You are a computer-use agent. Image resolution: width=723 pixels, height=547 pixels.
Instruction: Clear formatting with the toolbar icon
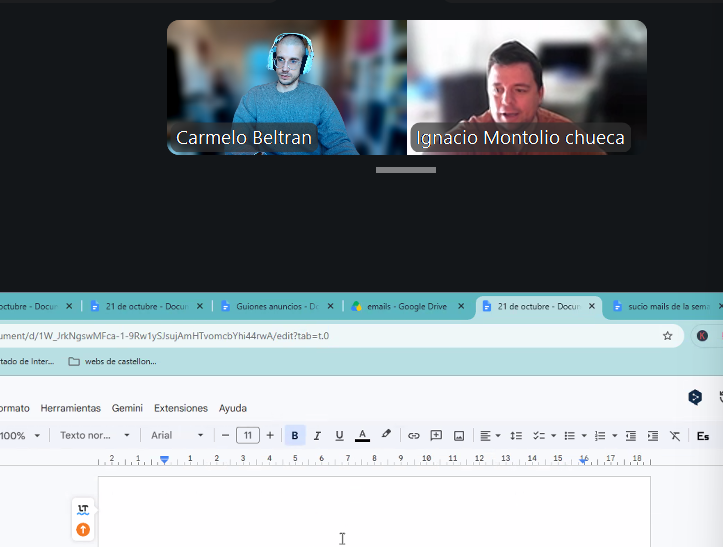coord(675,435)
